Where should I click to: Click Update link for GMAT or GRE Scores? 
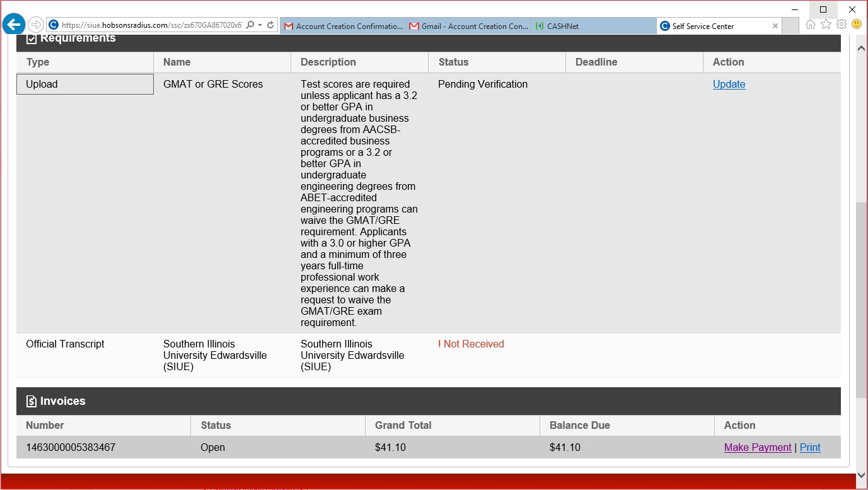coord(729,85)
